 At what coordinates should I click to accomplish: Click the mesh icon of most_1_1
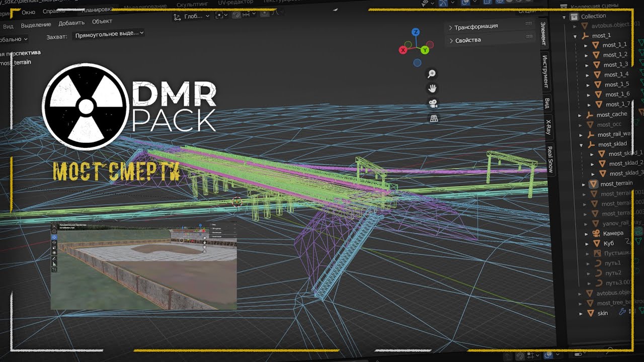coord(596,45)
